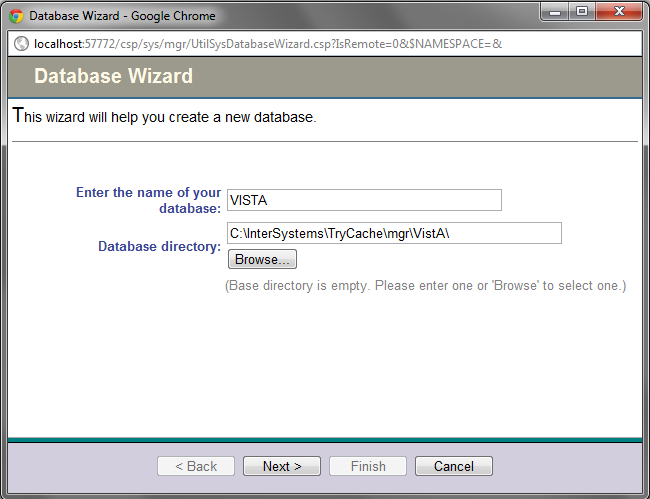
Task: Click the 'Enter the name of your database' label
Action: [149, 200]
